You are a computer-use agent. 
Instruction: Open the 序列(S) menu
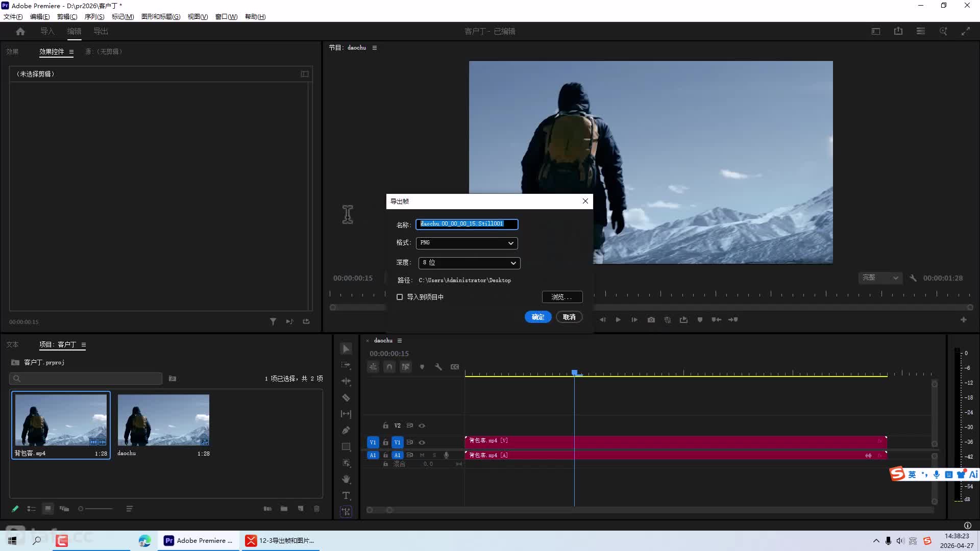point(94,17)
